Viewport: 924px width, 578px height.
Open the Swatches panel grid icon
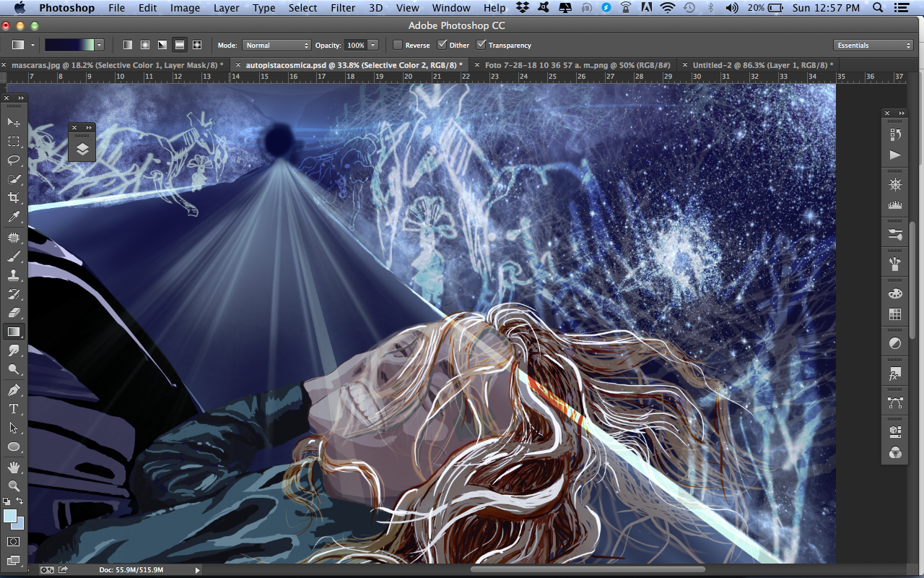click(x=895, y=314)
